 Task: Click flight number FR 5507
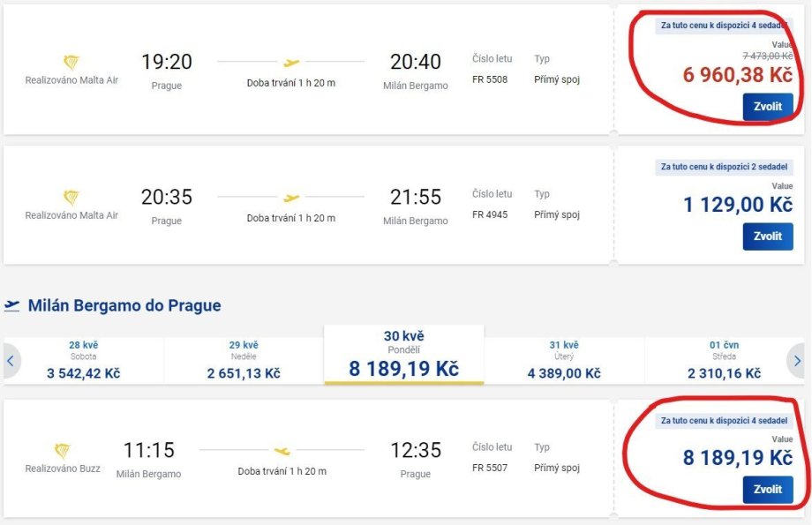492,468
